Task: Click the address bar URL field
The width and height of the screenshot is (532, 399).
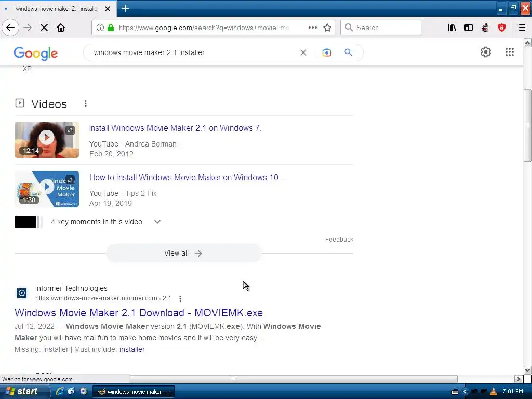Action: pos(204,28)
